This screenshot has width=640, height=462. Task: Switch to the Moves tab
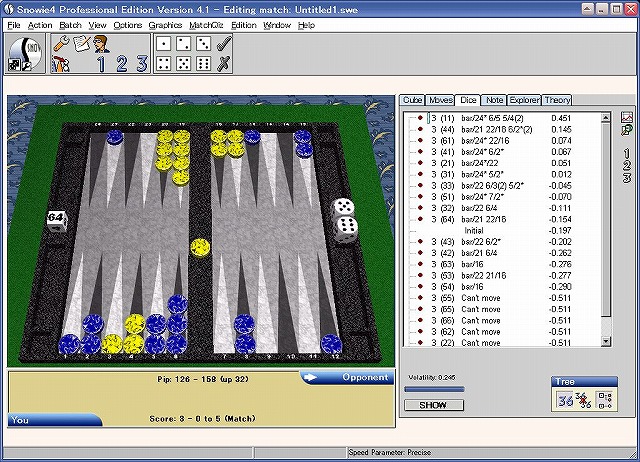pos(440,100)
